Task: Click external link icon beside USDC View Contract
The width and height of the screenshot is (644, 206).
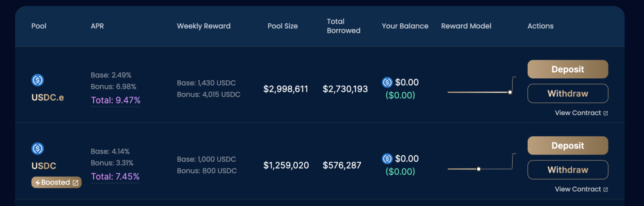Action: click(606, 190)
